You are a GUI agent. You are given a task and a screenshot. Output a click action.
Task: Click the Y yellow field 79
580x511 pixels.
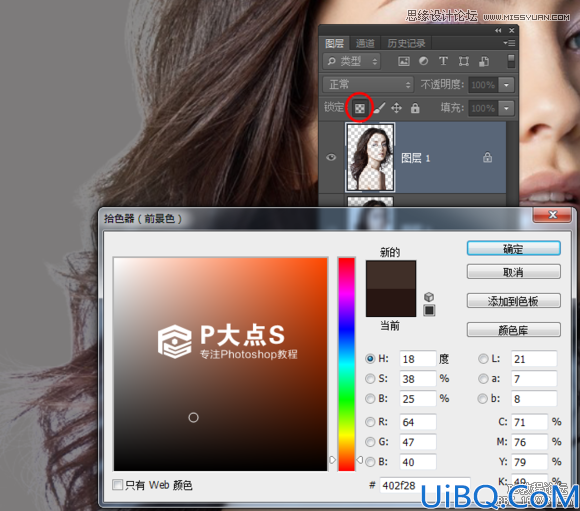pos(529,462)
